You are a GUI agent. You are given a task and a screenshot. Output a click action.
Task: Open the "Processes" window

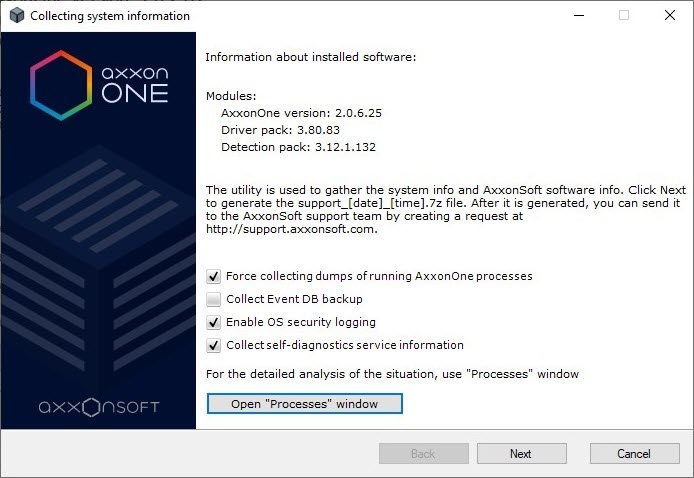(x=305, y=403)
